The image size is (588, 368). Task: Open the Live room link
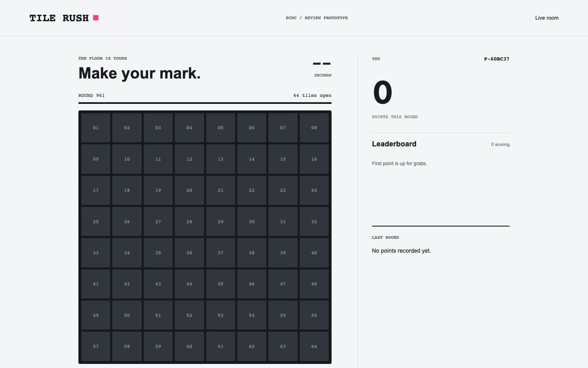(547, 18)
